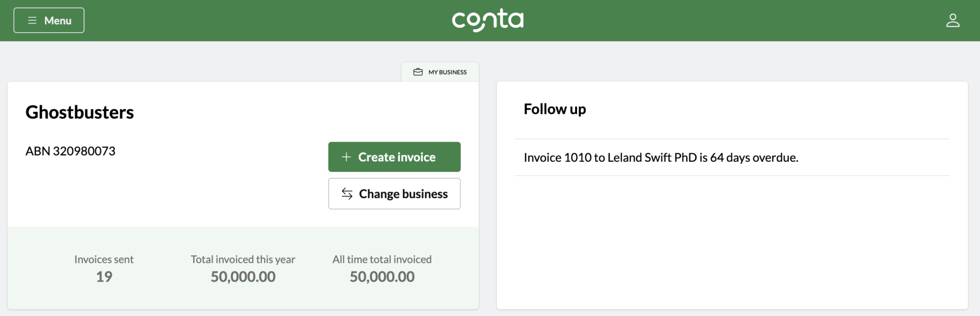Viewport: 980px width, 316px height.
Task: Open the Menu using the hamburger icon
Action: click(32, 20)
